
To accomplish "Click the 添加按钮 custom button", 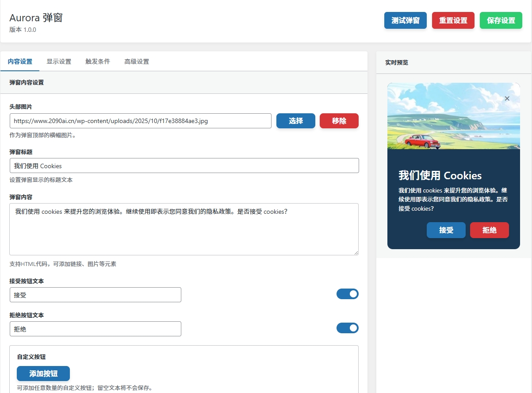I will pos(43,374).
